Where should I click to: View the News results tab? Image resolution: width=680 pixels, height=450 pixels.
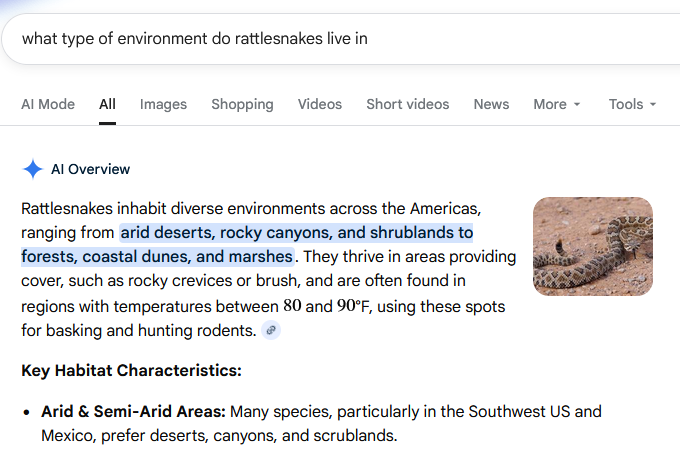tap(491, 104)
